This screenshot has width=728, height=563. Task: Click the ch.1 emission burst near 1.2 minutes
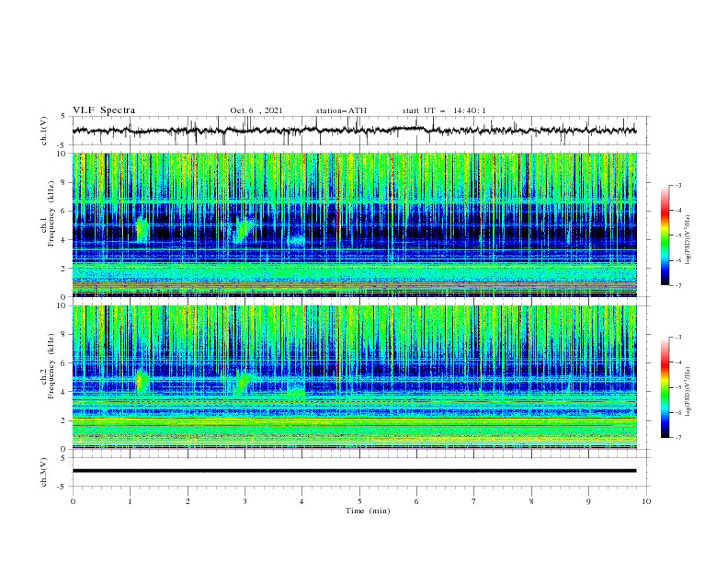(x=142, y=229)
